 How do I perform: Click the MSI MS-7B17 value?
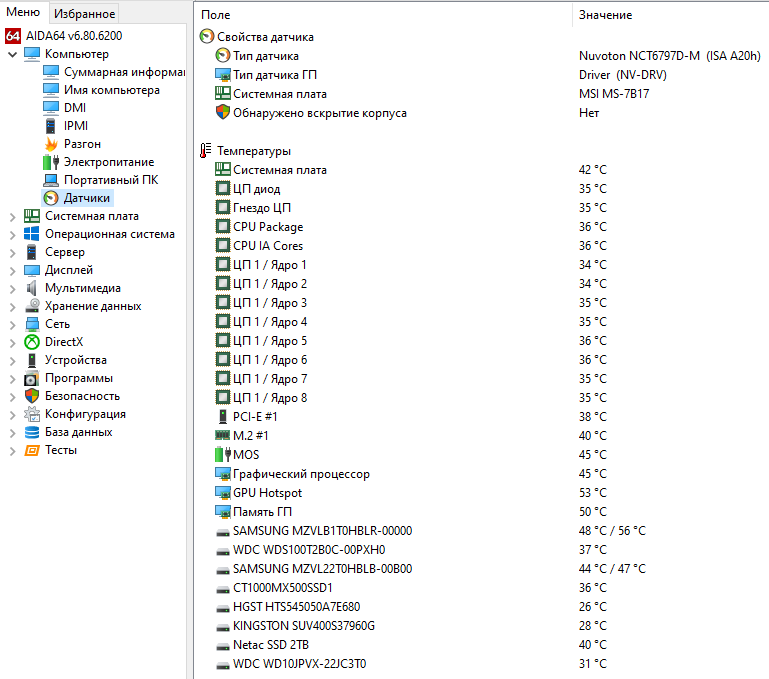614,94
